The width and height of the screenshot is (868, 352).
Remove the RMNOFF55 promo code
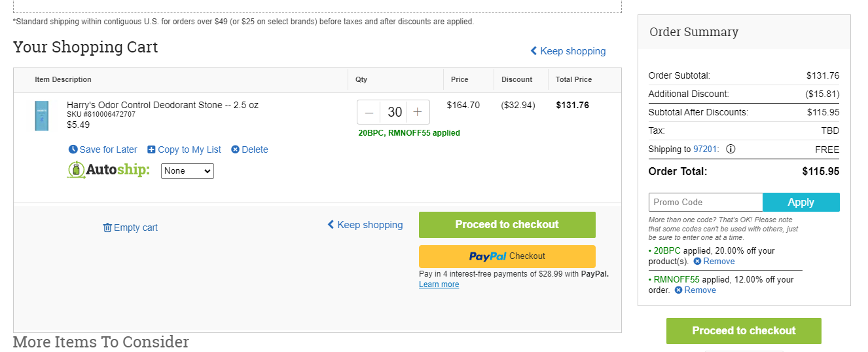695,290
